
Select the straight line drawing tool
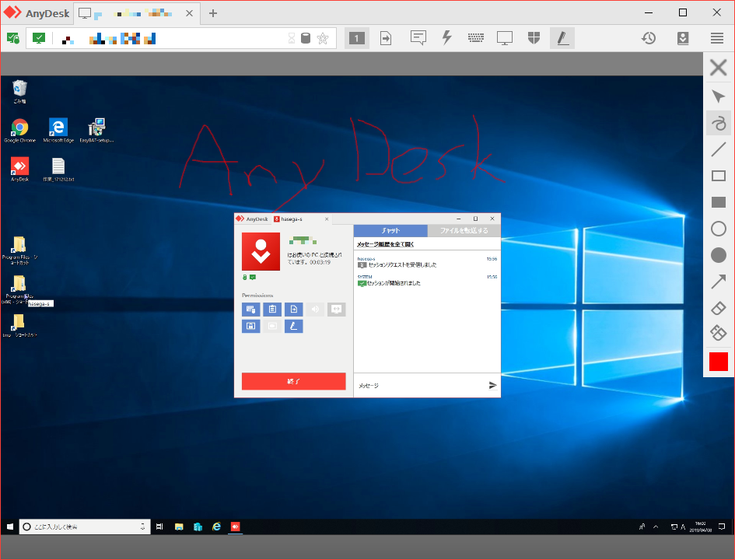tap(718, 150)
